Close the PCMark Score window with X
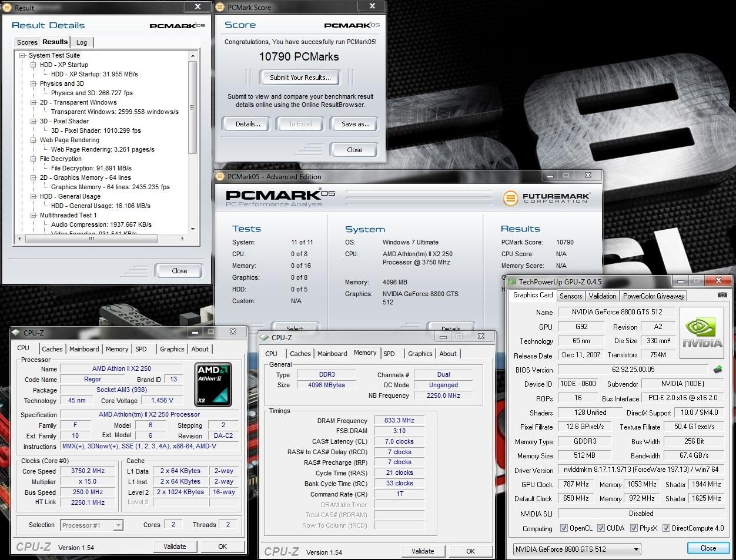The width and height of the screenshot is (736, 560). pyautogui.click(x=373, y=6)
